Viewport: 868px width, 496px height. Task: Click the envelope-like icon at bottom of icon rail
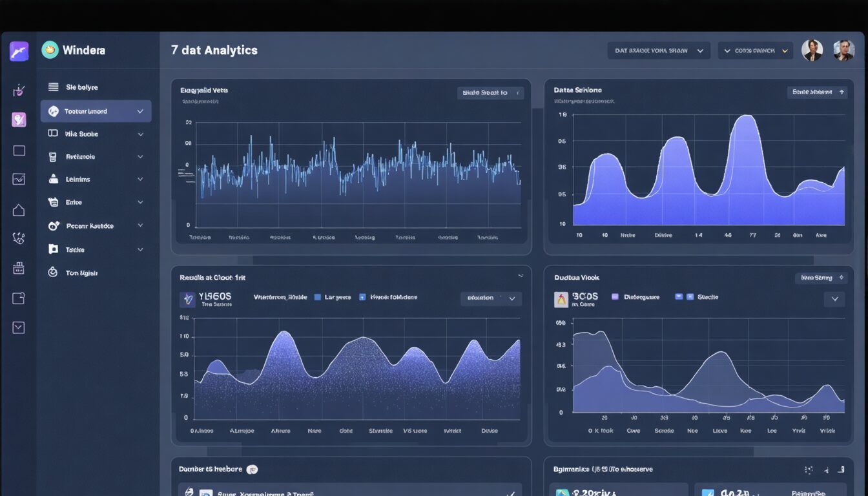tap(19, 327)
